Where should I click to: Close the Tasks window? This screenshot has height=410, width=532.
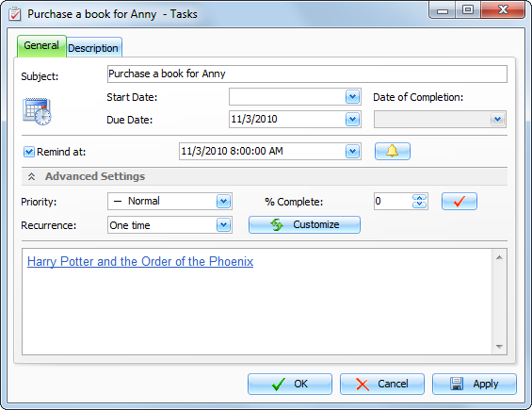[x=503, y=9]
